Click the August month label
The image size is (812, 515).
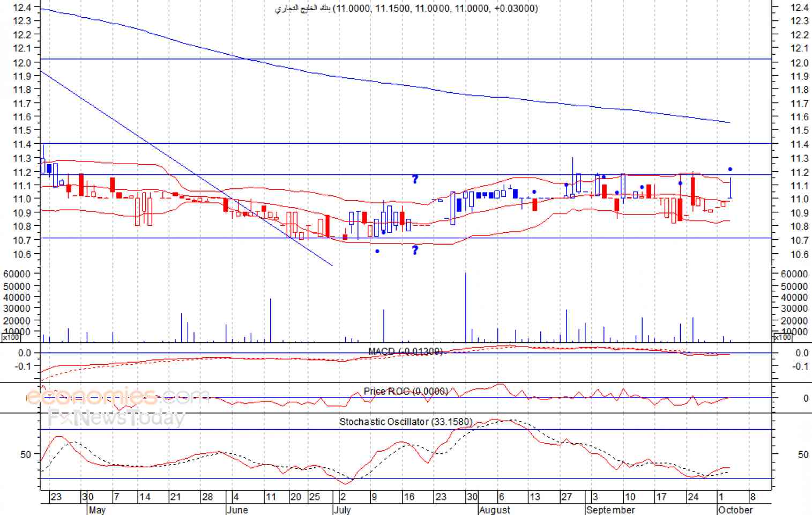pyautogui.click(x=495, y=510)
